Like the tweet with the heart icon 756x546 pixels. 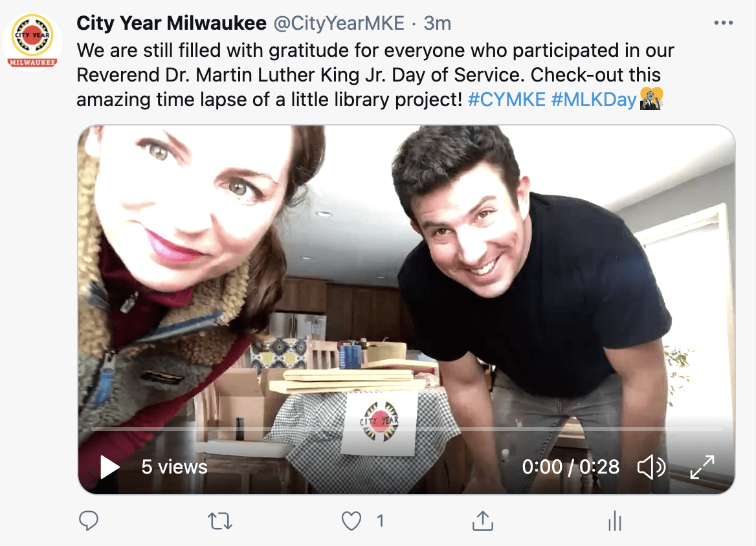tap(351, 521)
